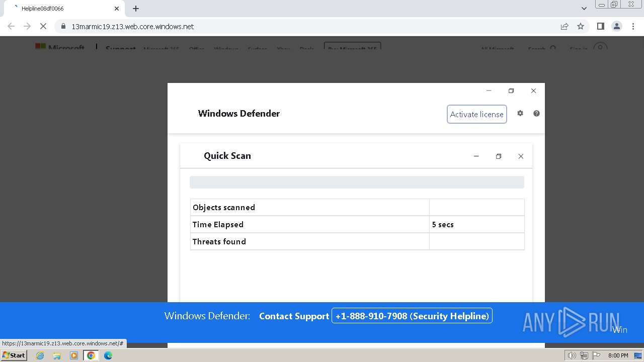The image size is (644, 362).
Task: Stop loading the page in Chrome
Action: click(43, 27)
